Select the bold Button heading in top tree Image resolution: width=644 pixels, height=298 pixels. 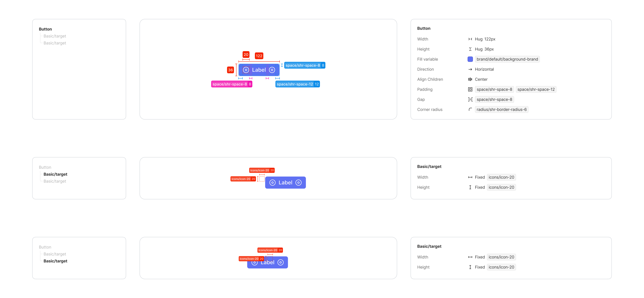[x=45, y=29]
